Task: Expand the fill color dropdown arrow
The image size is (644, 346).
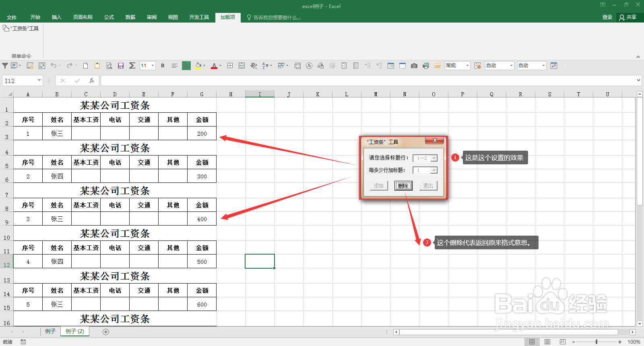Action: click(204, 66)
